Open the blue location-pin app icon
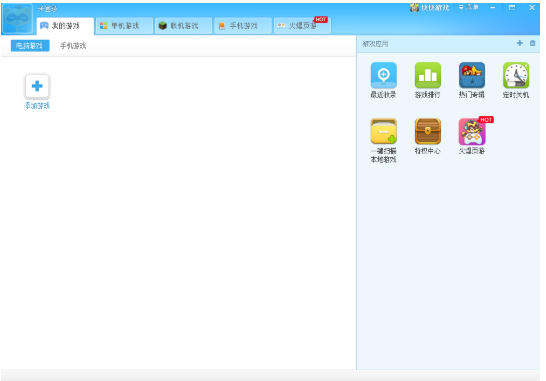Viewport: 546px width, 381px height. pos(383,75)
